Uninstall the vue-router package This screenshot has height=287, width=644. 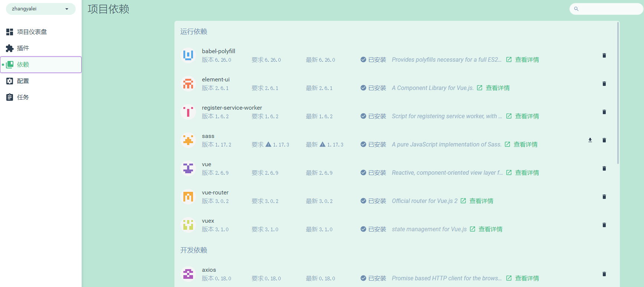[604, 197]
